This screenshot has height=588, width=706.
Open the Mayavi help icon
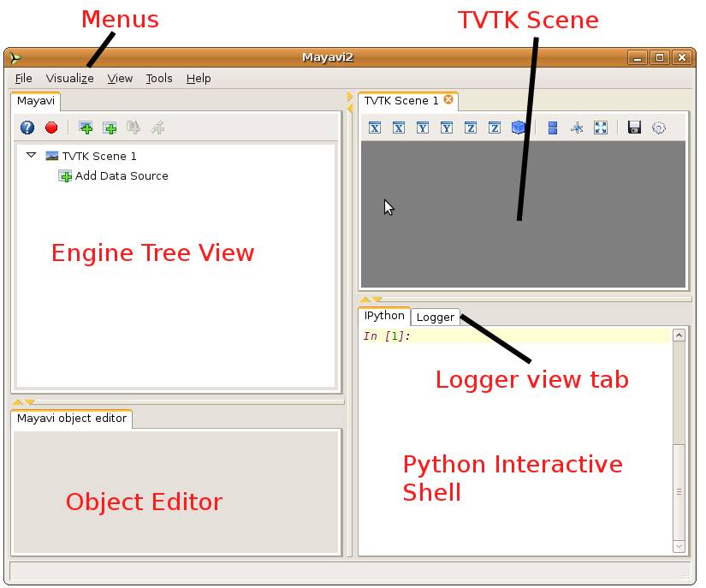click(x=27, y=128)
